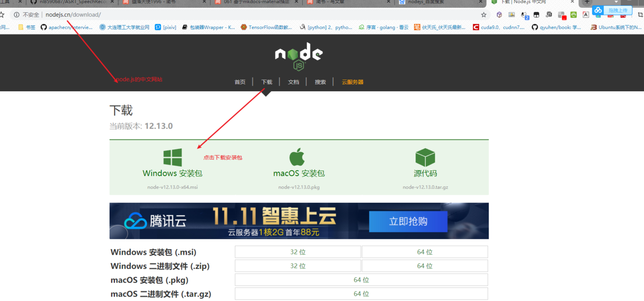Screen dimensions: 644x301
Task: Open the grey extension with red badge
Action: (561, 15)
